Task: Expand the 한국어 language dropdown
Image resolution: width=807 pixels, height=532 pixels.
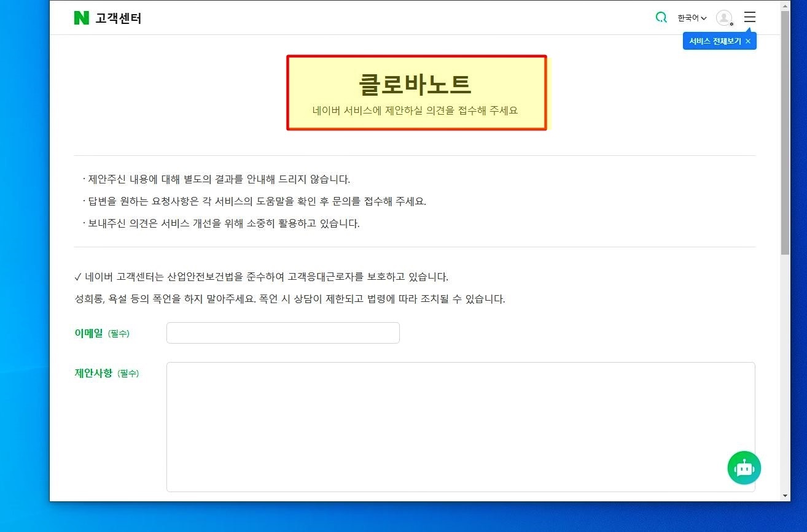Action: tap(692, 18)
